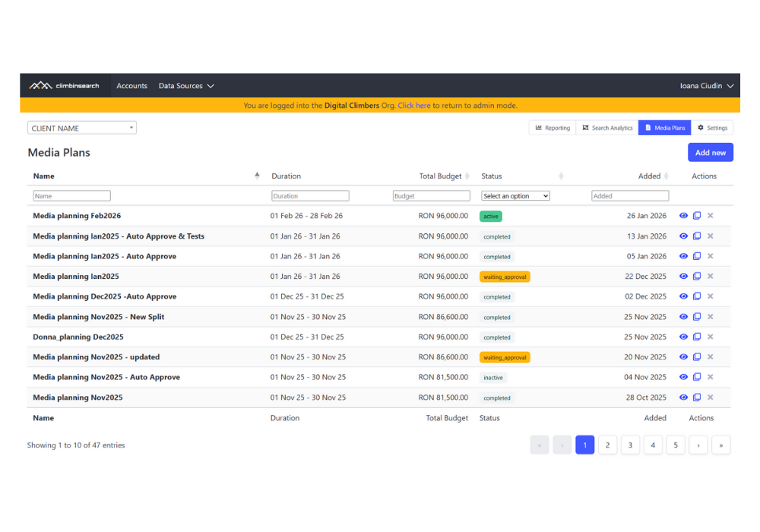760x532 pixels.
Task: Sort table by Total Budget column
Action: click(x=467, y=176)
